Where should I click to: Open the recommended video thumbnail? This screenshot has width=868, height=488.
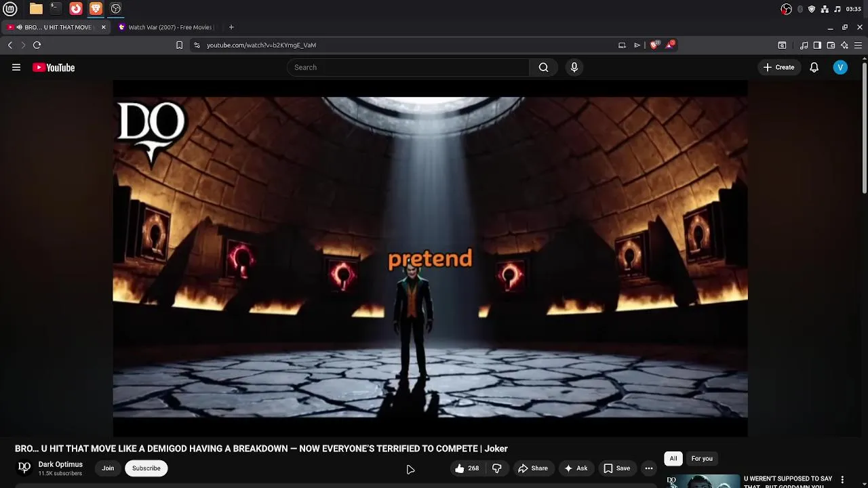[702, 481]
